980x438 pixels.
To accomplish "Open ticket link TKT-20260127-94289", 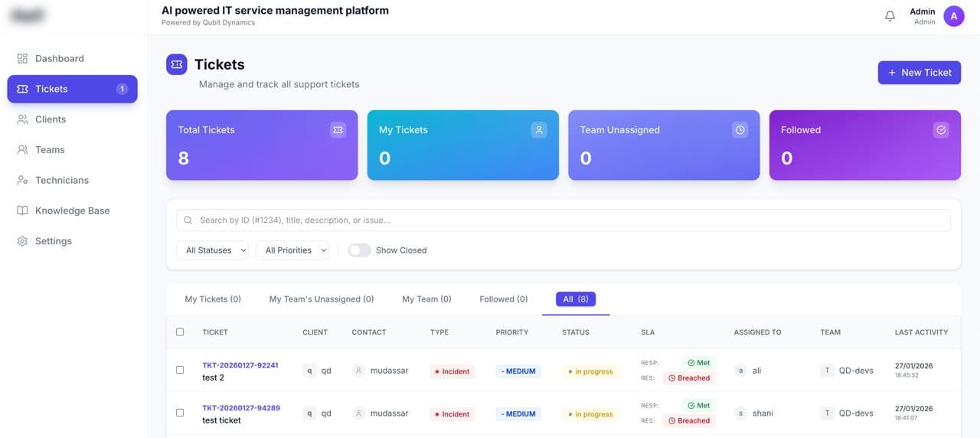I will click(x=240, y=408).
